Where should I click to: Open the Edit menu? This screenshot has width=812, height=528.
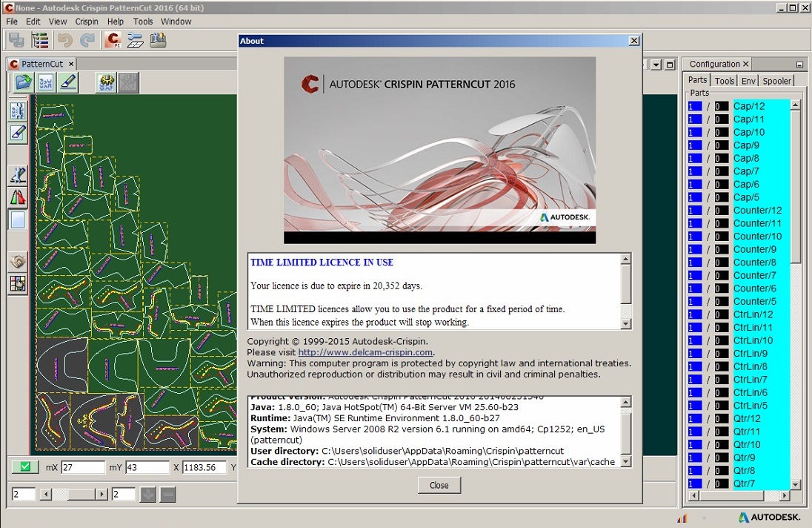click(33, 22)
